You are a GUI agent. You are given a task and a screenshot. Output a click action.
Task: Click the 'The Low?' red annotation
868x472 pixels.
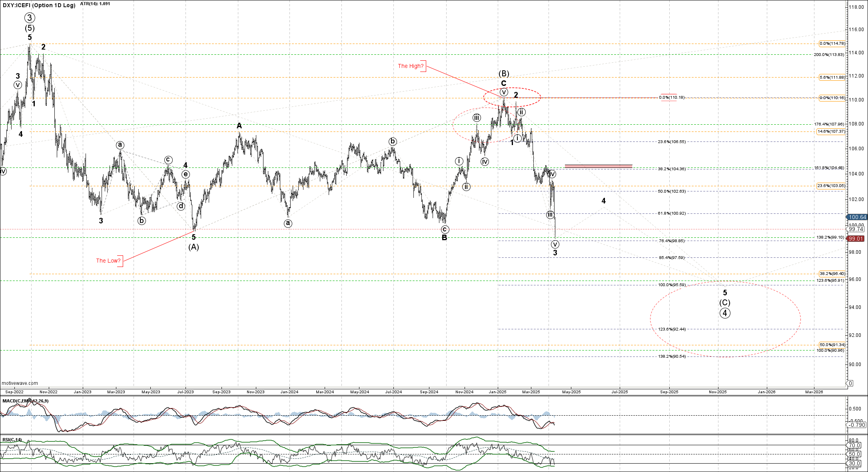coord(108,261)
